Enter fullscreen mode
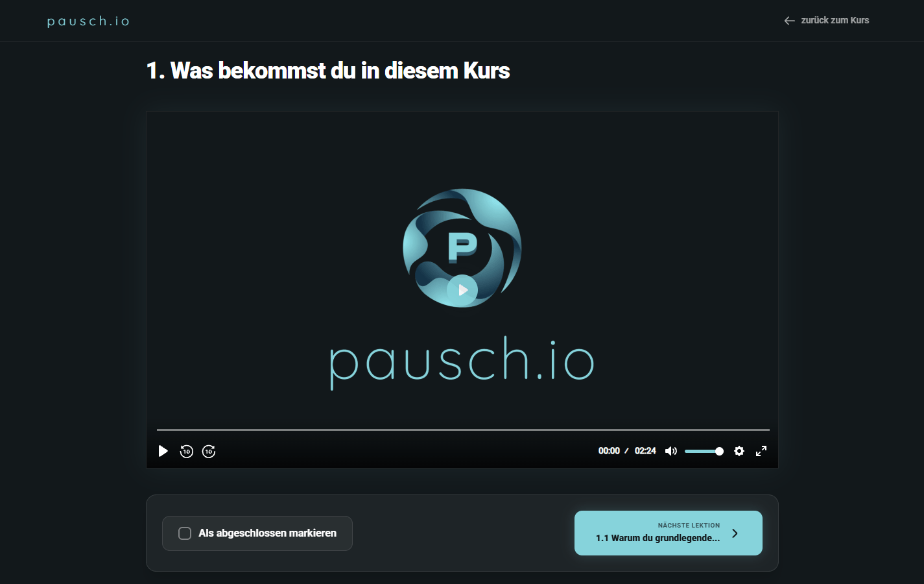924x584 pixels. tap(761, 451)
